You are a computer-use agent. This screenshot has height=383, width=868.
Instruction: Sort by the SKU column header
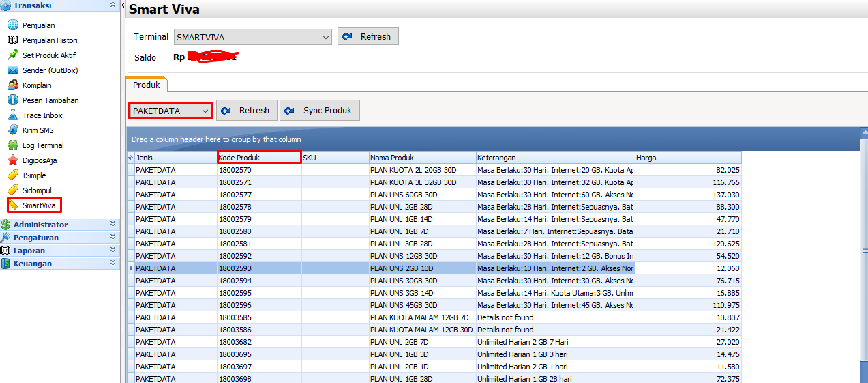coord(335,158)
